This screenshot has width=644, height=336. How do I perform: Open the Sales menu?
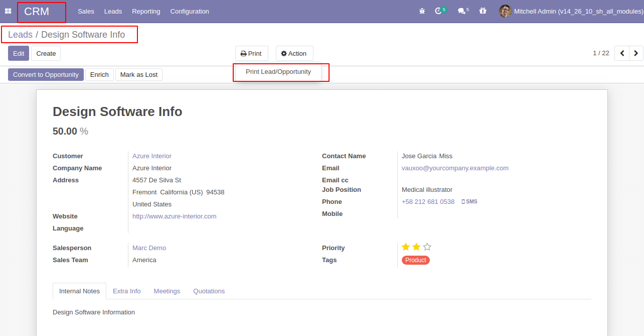[86, 11]
